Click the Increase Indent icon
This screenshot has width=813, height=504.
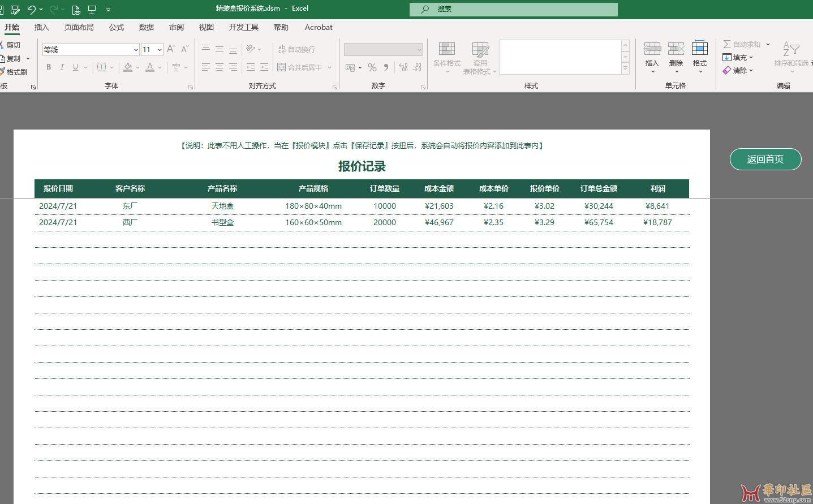point(264,67)
